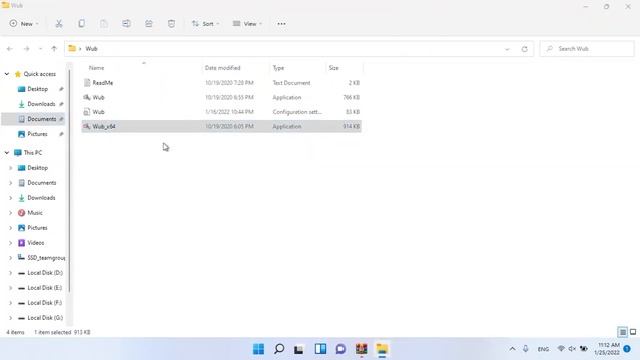Show hidden tray icons chevron
The image size is (640, 360).
click(x=512, y=349)
